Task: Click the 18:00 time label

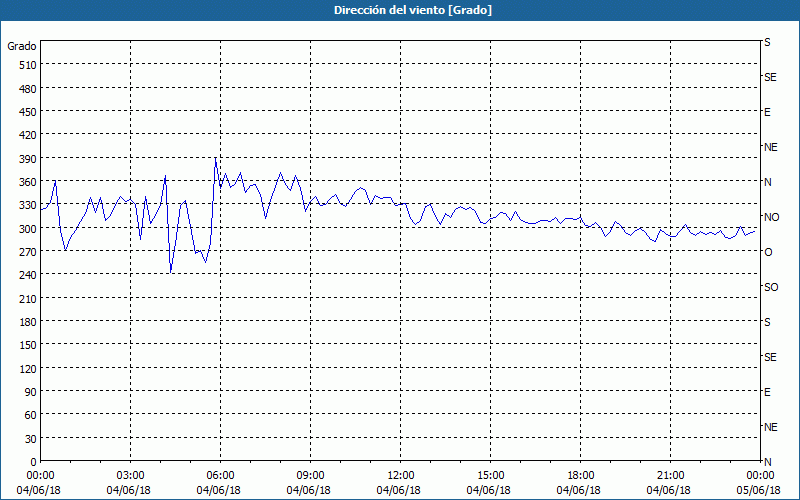Action: coord(579,476)
